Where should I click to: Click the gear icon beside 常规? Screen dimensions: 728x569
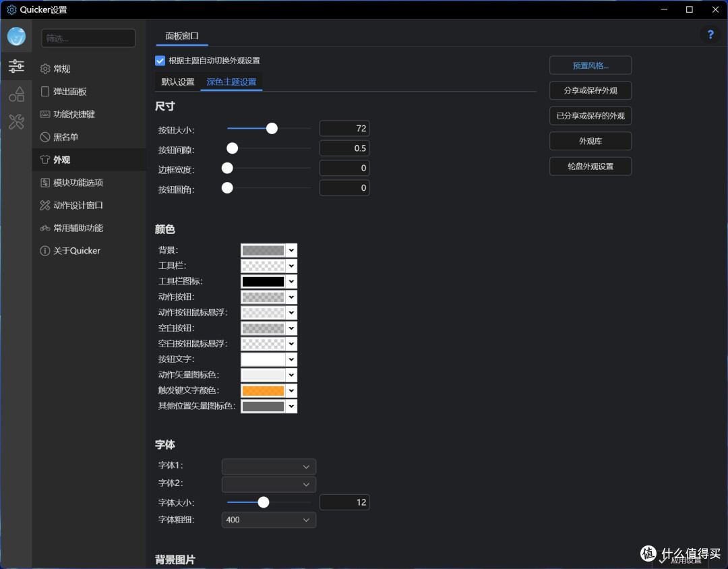pos(45,69)
